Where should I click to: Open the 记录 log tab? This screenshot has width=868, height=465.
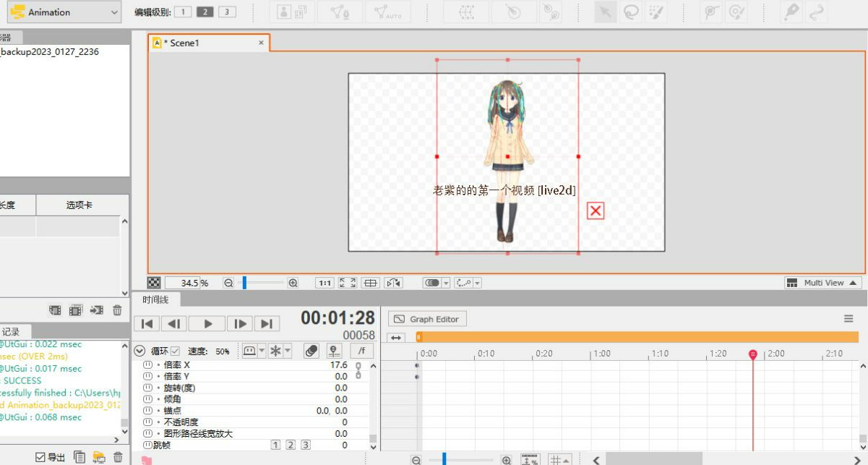[x=11, y=331]
